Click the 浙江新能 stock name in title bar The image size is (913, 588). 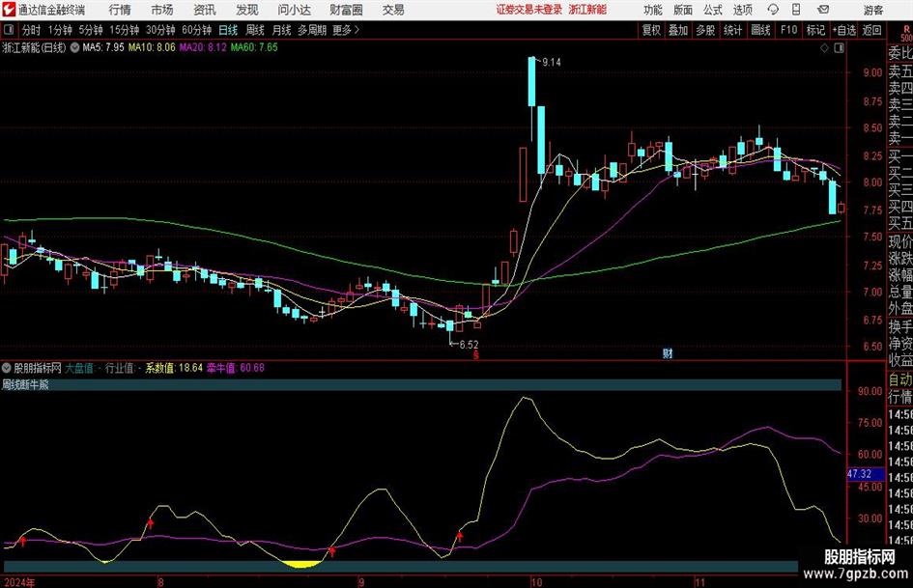click(x=587, y=10)
